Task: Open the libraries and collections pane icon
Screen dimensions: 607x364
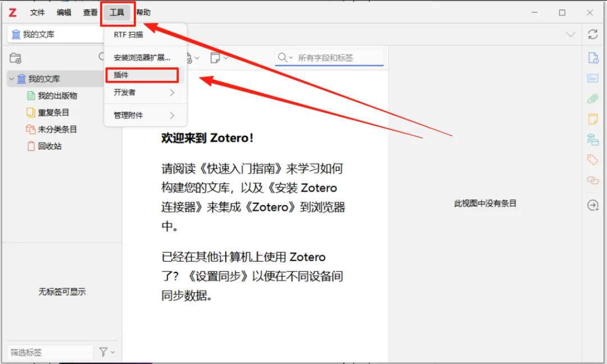Action: pos(593,139)
